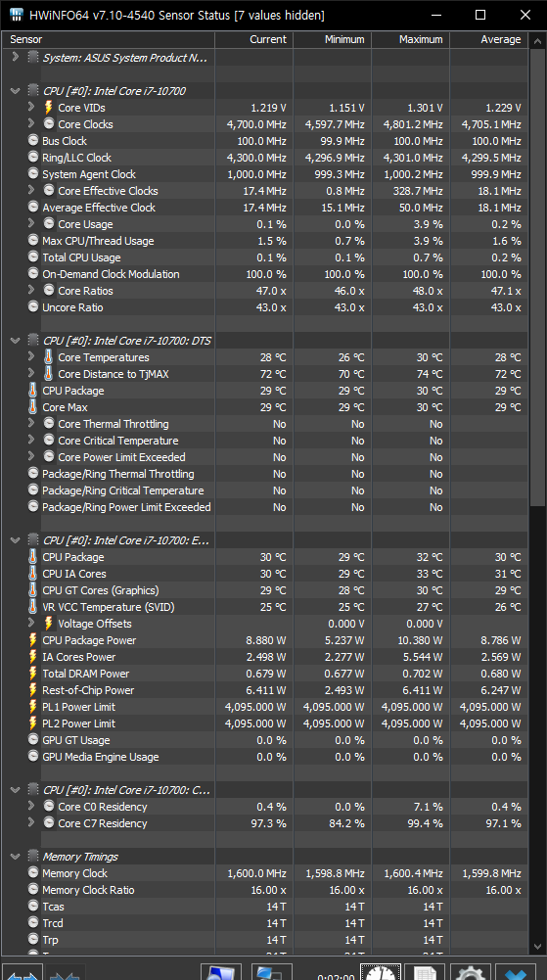Click the Minimum column header
The height and width of the screenshot is (980, 547).
332,39
